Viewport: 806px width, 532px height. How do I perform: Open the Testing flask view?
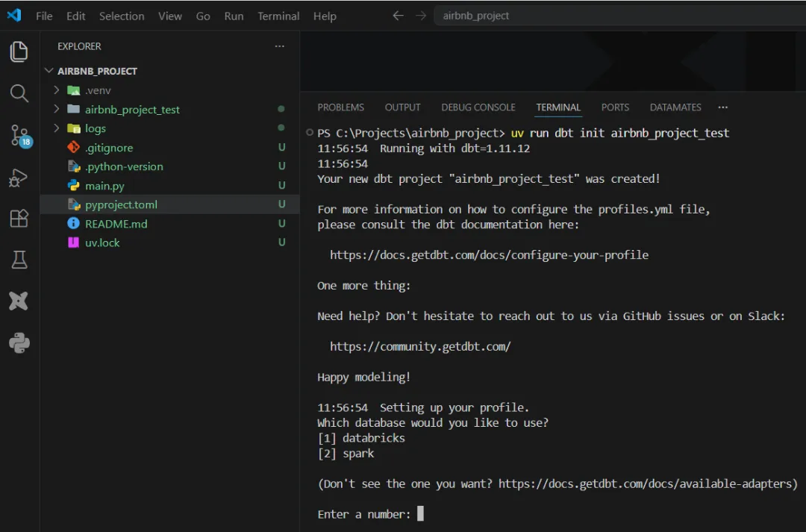(19, 260)
